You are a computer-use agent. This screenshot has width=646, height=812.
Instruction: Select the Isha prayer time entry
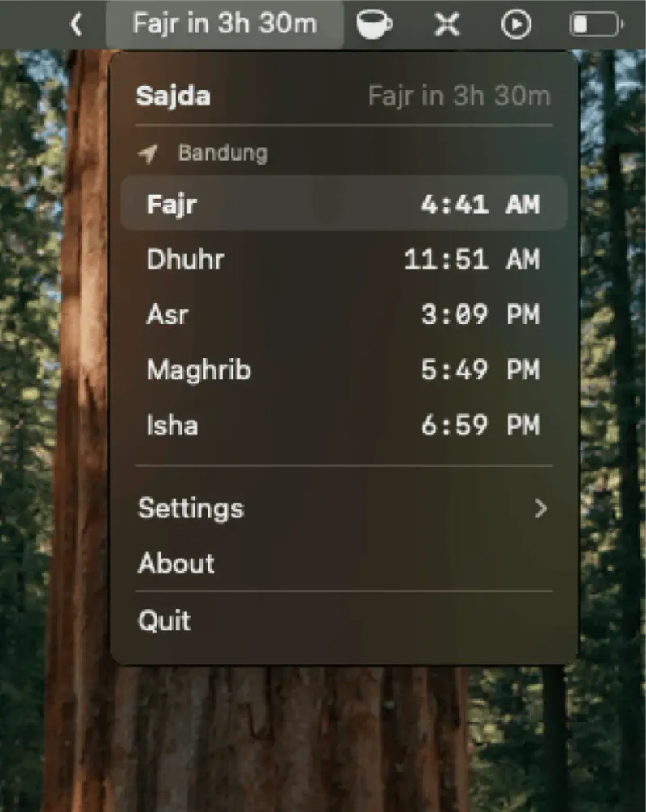(343, 425)
